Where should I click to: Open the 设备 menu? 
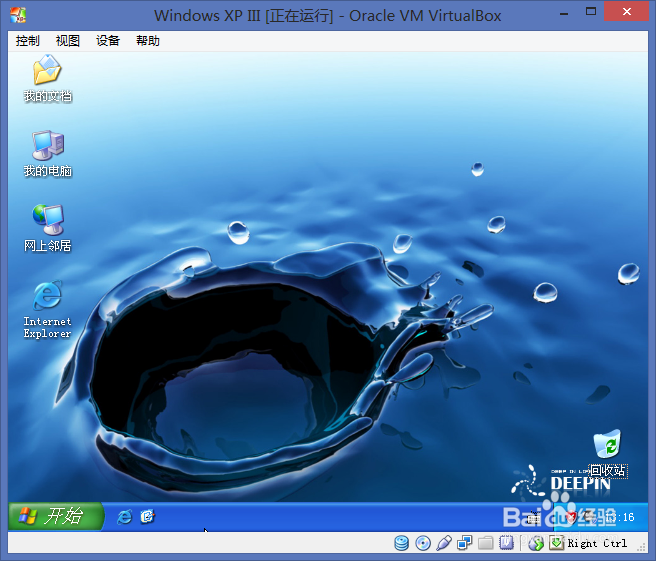pos(108,41)
